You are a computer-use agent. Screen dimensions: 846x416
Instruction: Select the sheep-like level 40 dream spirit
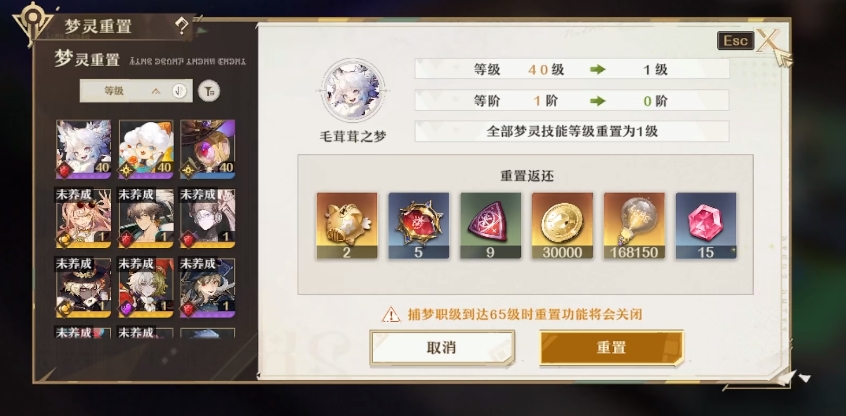(146, 149)
